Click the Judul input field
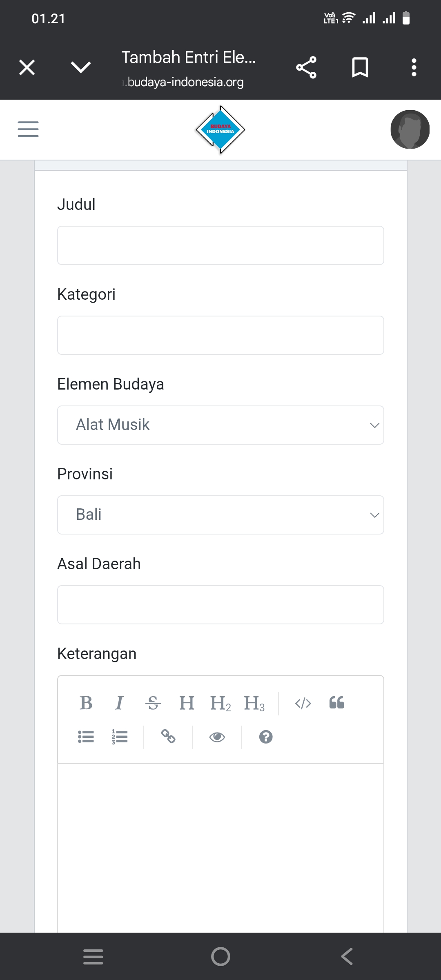This screenshot has height=980, width=441. [220, 245]
